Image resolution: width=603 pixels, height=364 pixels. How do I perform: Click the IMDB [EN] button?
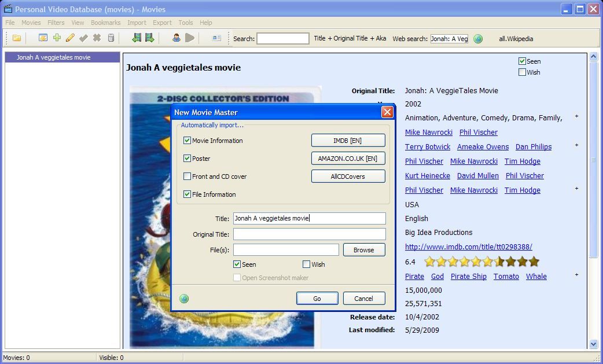(x=348, y=140)
